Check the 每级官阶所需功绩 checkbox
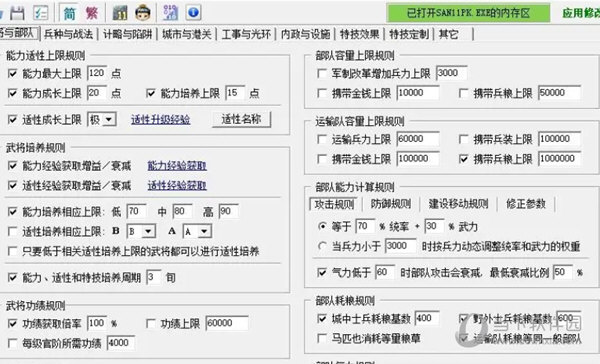 12,343
